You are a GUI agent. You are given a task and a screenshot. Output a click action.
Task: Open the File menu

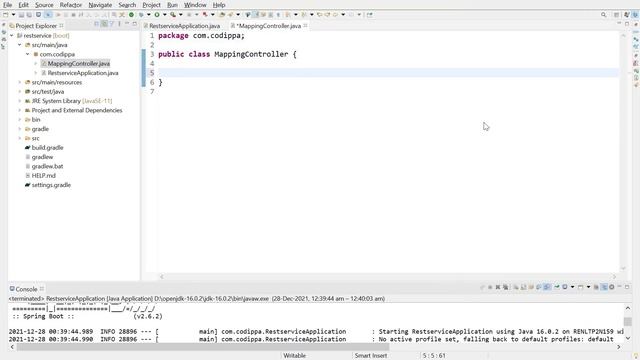[7, 5]
